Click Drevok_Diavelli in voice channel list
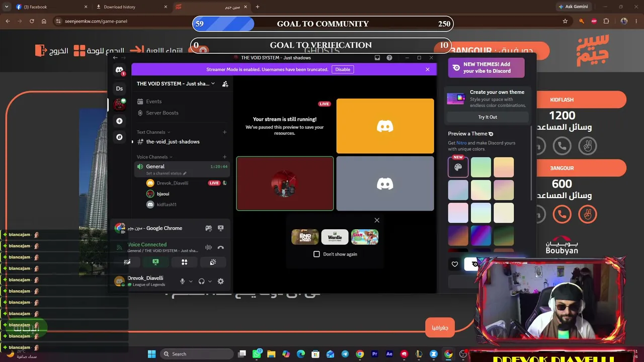Viewport: 644px width, 362px height. point(173,183)
